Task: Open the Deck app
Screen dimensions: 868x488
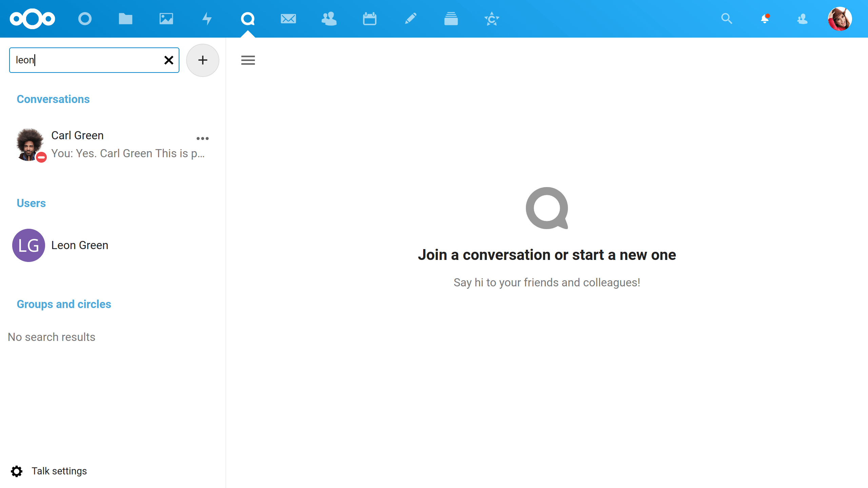Action: 451,19
